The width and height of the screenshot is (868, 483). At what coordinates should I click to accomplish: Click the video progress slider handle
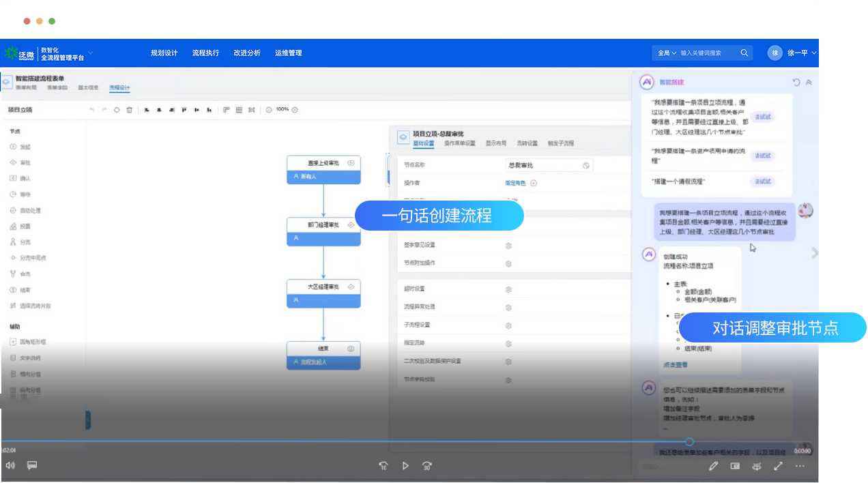coord(689,442)
